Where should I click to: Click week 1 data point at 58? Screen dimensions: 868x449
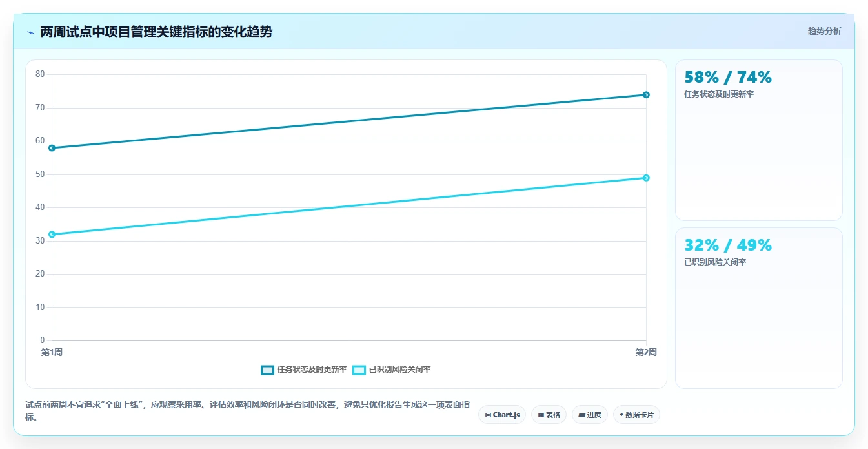(52, 148)
